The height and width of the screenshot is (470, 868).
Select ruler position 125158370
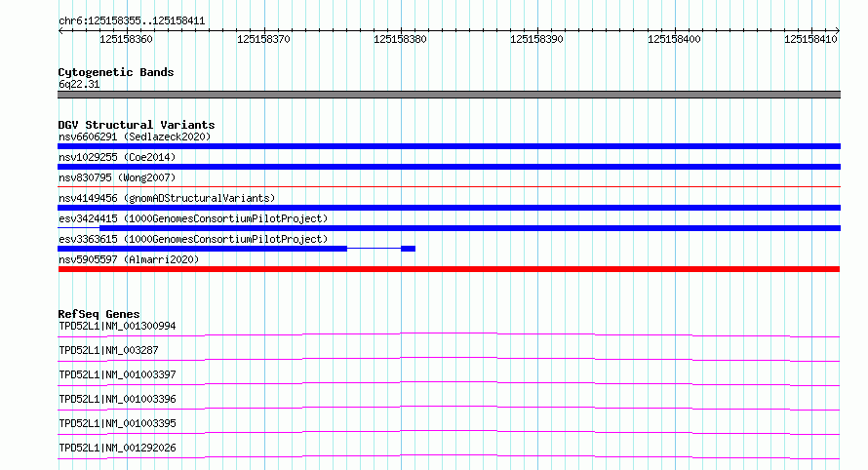(x=263, y=39)
